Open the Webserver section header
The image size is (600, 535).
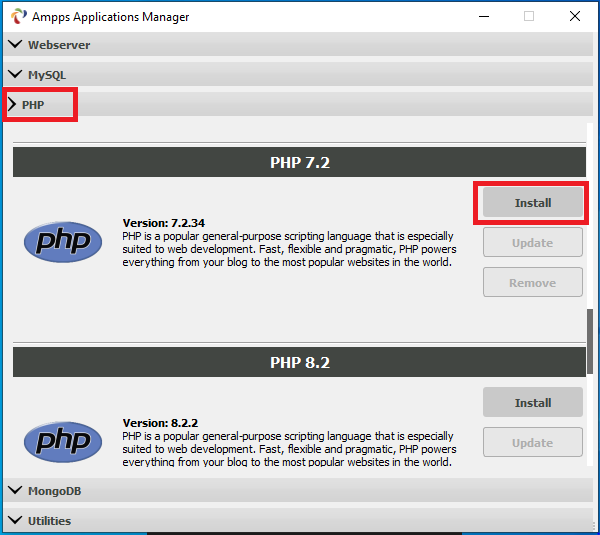(298, 44)
